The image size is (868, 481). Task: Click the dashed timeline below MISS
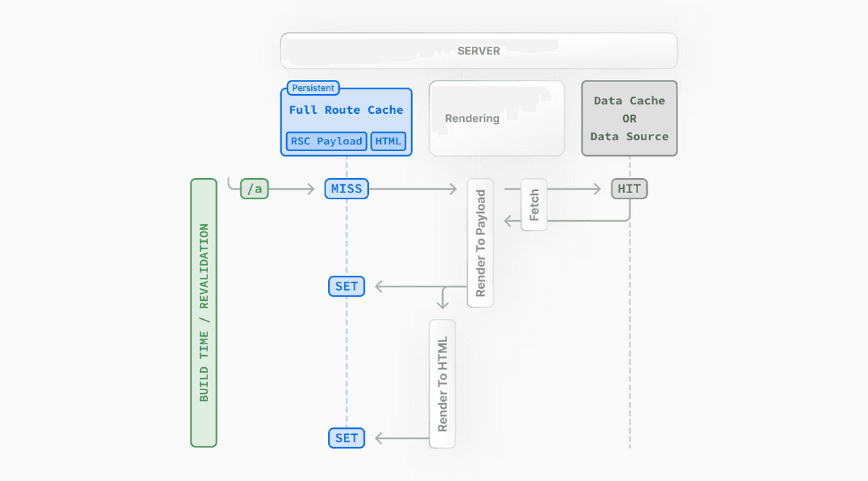pyautogui.click(x=346, y=237)
